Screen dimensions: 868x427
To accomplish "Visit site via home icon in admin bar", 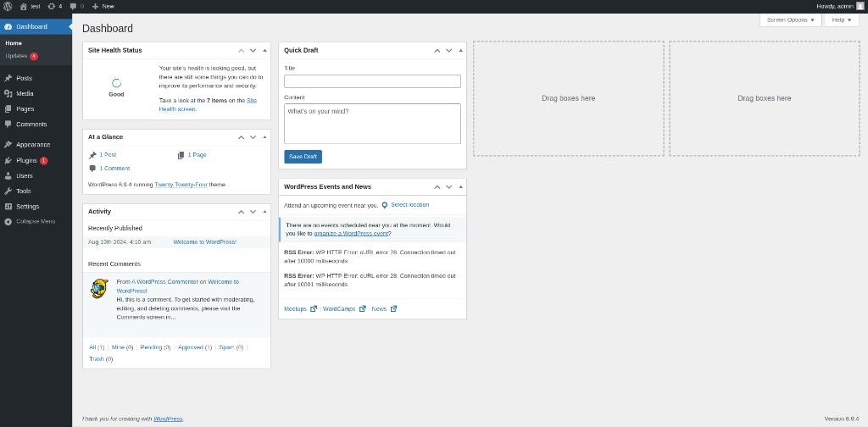I will [x=23, y=6].
